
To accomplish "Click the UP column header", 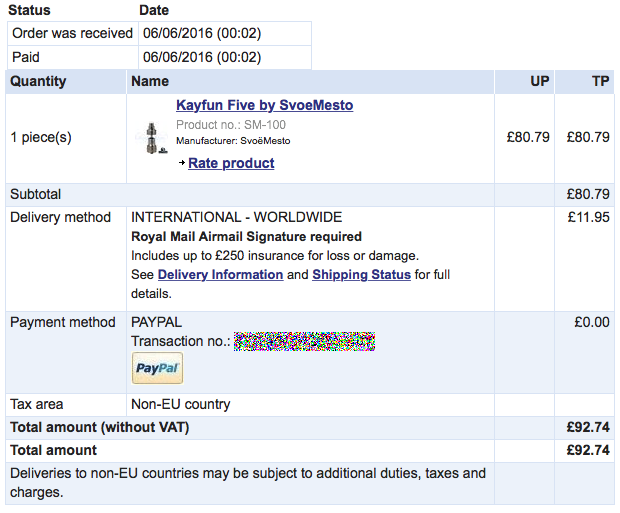I will click(539, 81).
